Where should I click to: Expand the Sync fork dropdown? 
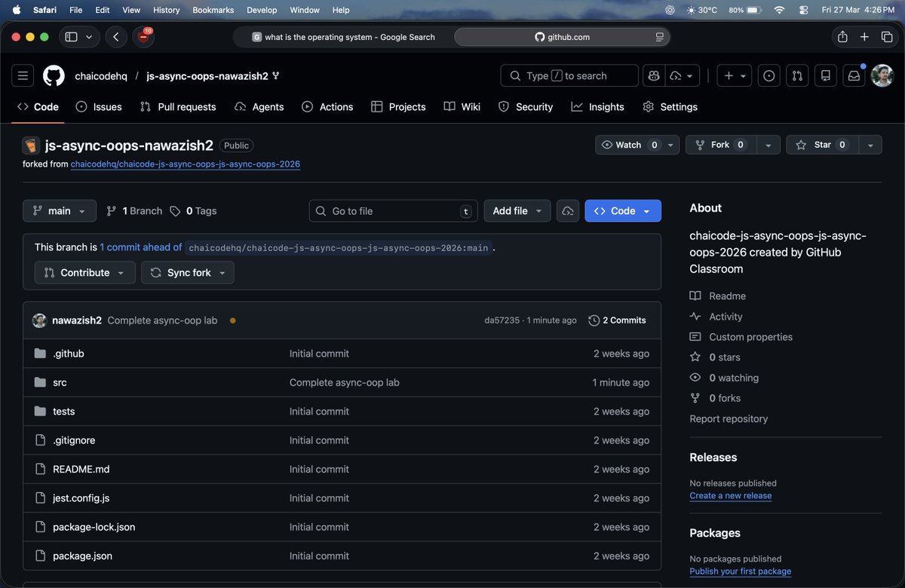click(188, 273)
